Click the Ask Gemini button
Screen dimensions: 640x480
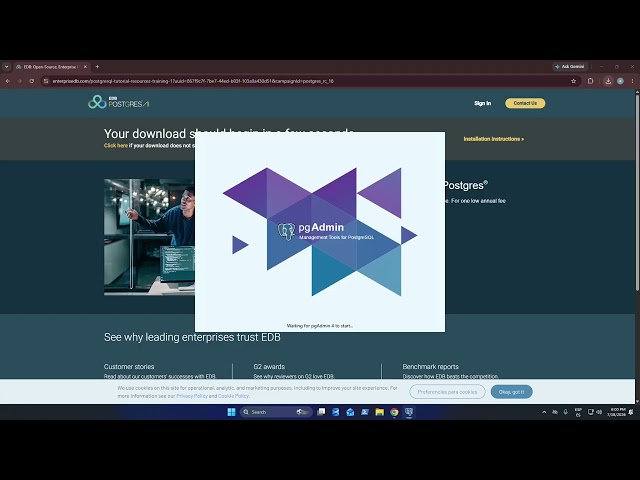tap(570, 67)
